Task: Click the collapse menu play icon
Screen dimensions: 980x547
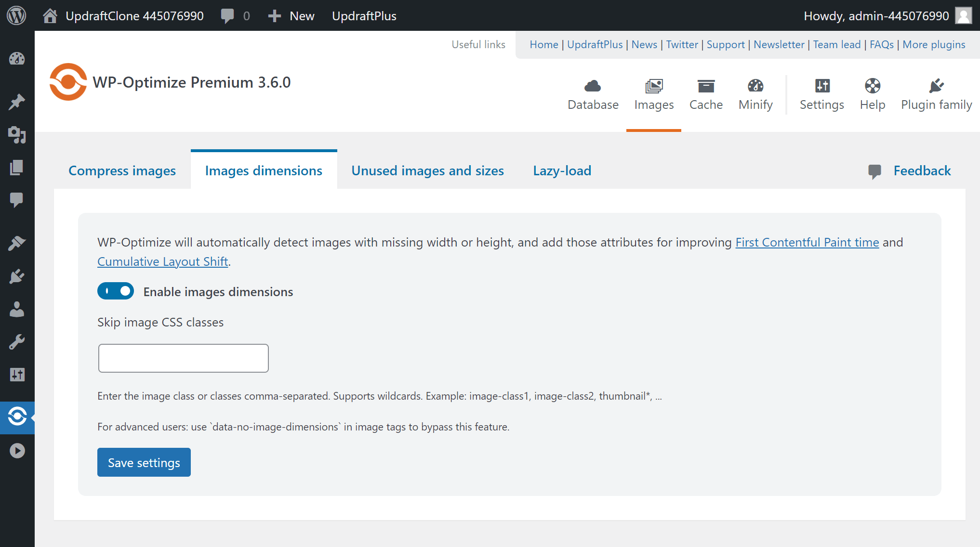Action: [17, 451]
